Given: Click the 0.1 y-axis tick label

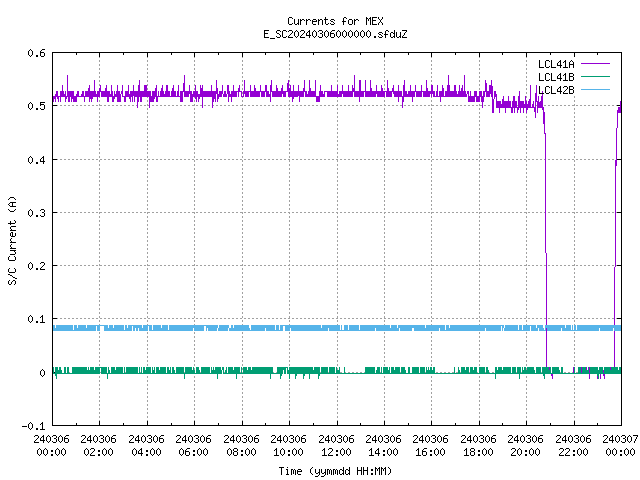Looking at the screenshot, I should click(x=36, y=319).
